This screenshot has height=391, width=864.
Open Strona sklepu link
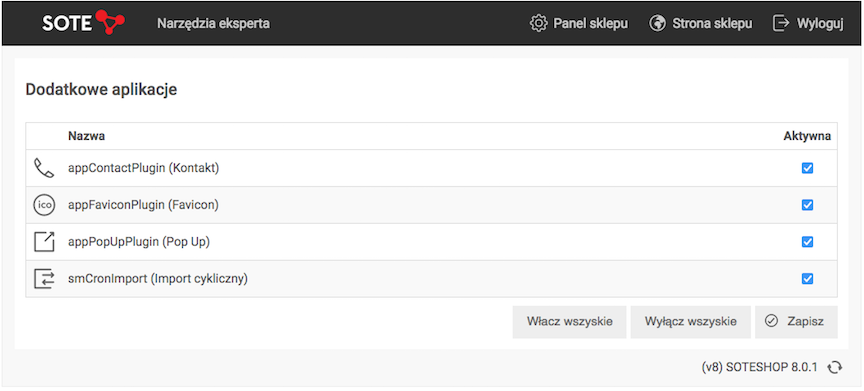point(712,24)
